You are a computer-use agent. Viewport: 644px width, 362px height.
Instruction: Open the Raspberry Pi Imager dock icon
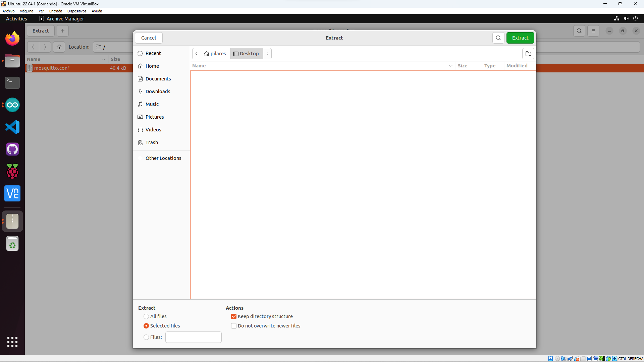click(12, 171)
